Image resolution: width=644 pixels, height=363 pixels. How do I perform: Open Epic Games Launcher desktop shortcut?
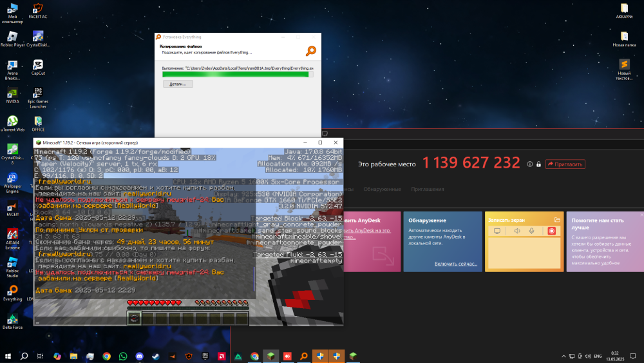[38, 98]
